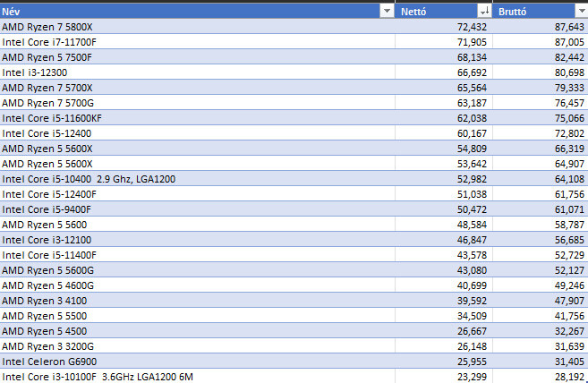Click the Bruttó value 64,108
This screenshot has height=383, width=588.
pyautogui.click(x=569, y=179)
